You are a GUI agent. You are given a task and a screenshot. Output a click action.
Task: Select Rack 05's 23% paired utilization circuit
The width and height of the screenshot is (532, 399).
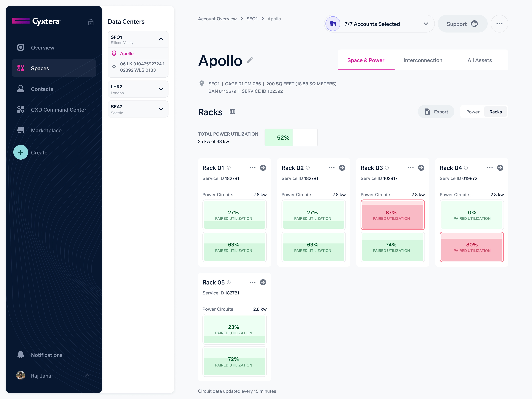click(234, 330)
